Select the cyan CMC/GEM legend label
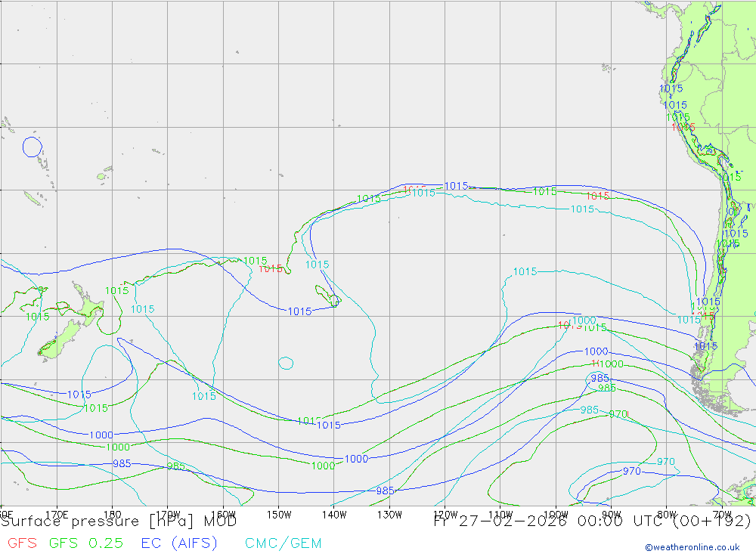The height and width of the screenshot is (554, 756). [x=283, y=543]
